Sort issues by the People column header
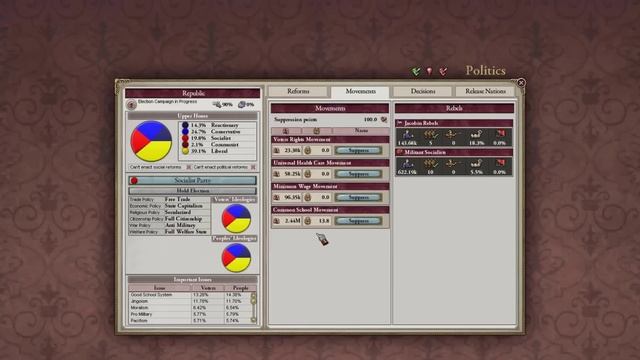Image resolution: width=640 pixels, height=360 pixels. [240, 288]
